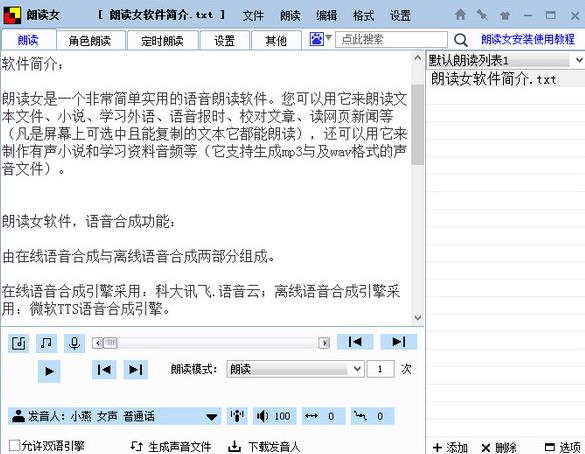585x454 pixels.
Task: Click the progress slider left arrow
Action: (98, 342)
